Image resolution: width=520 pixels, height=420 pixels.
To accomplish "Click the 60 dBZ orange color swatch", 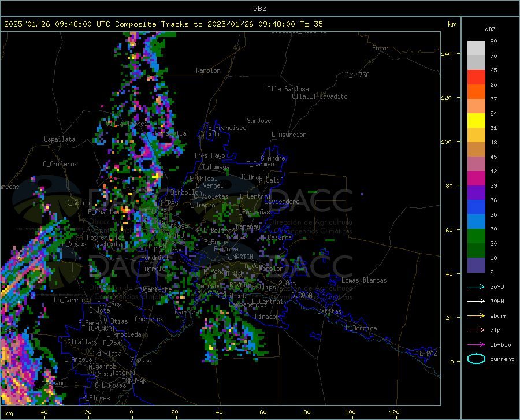I will (x=476, y=91).
